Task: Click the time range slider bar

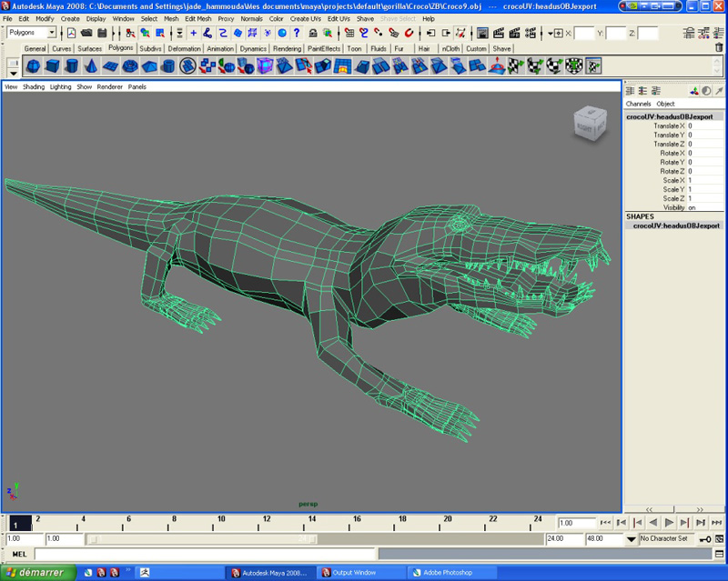Action: click(x=203, y=539)
